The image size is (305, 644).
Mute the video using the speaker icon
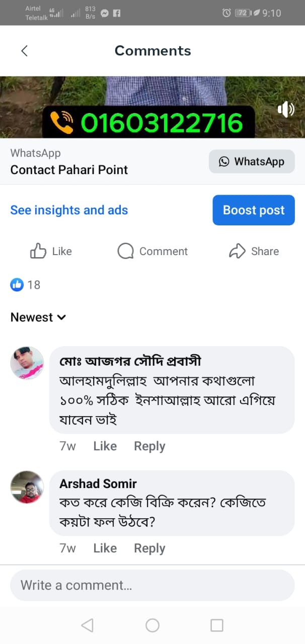pos(286,110)
